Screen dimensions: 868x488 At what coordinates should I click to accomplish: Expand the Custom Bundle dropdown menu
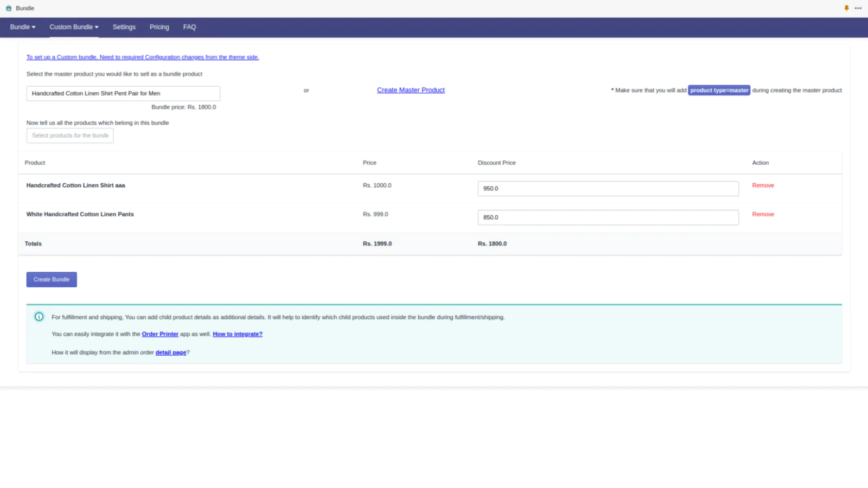[74, 27]
